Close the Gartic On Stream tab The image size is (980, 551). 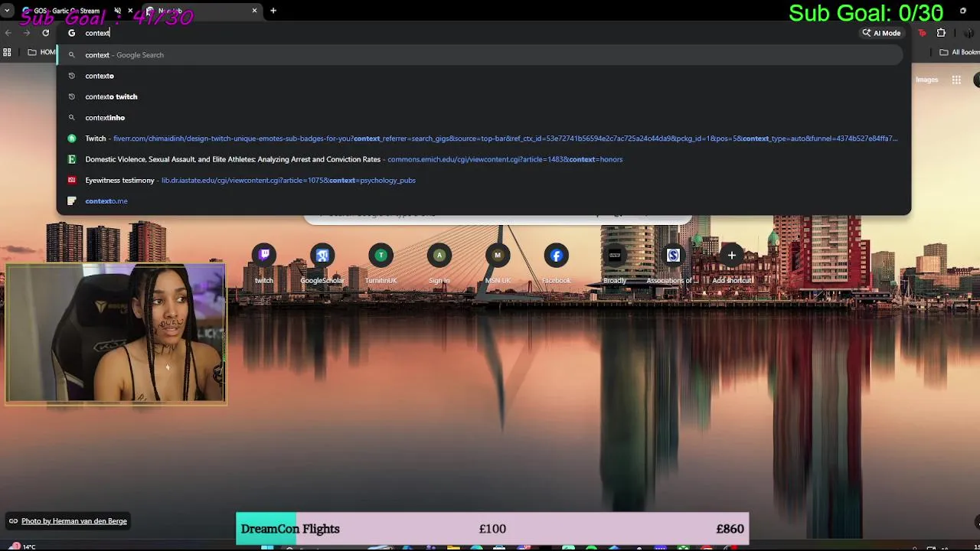tap(131, 11)
